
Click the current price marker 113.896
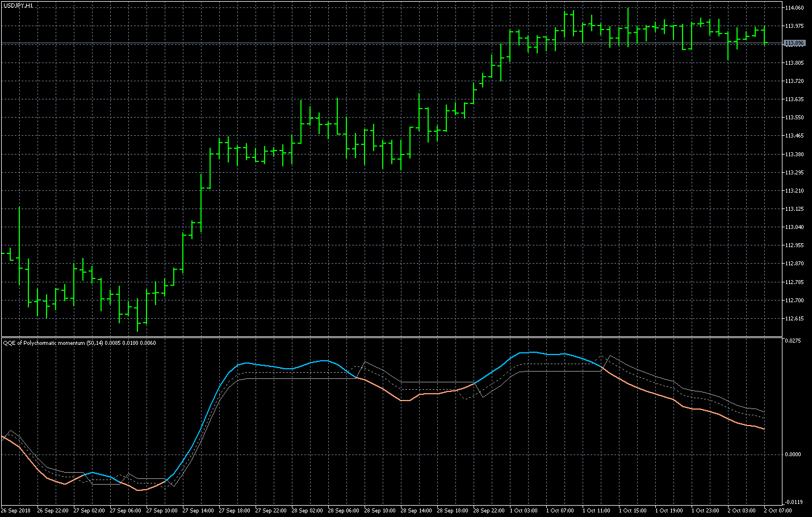(x=794, y=43)
